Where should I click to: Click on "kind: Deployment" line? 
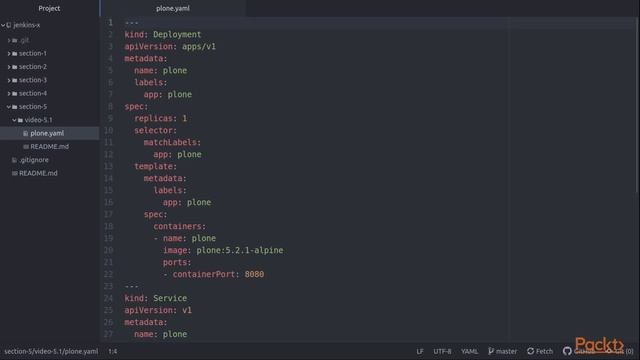pyautogui.click(x=163, y=35)
